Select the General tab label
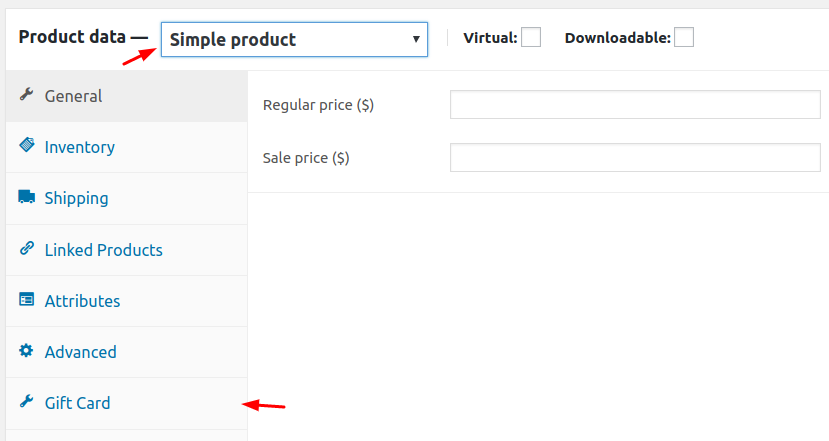829x441 pixels. tap(73, 96)
